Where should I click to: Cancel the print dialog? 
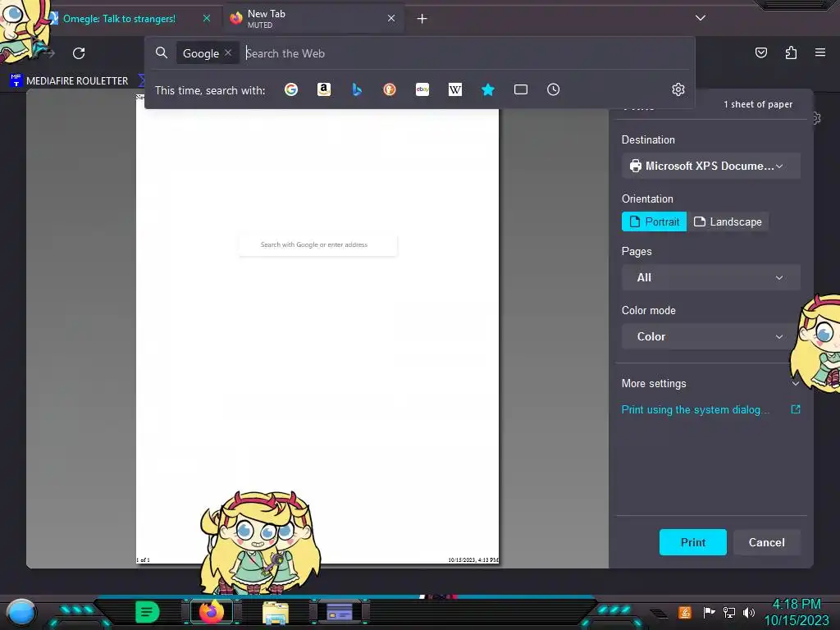point(767,542)
